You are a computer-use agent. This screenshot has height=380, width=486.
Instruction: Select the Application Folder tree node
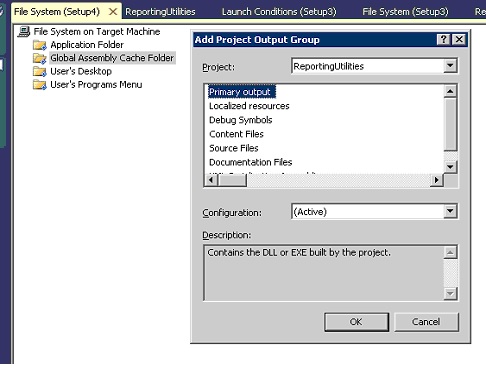(x=87, y=45)
